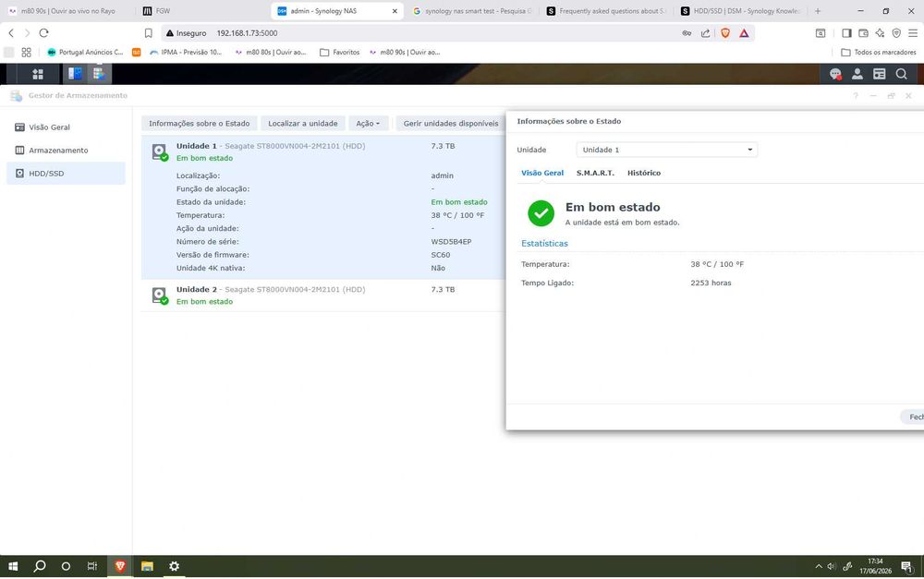Click the Estatísticas section heading
Image resolution: width=924 pixels, height=579 pixels.
coord(544,243)
